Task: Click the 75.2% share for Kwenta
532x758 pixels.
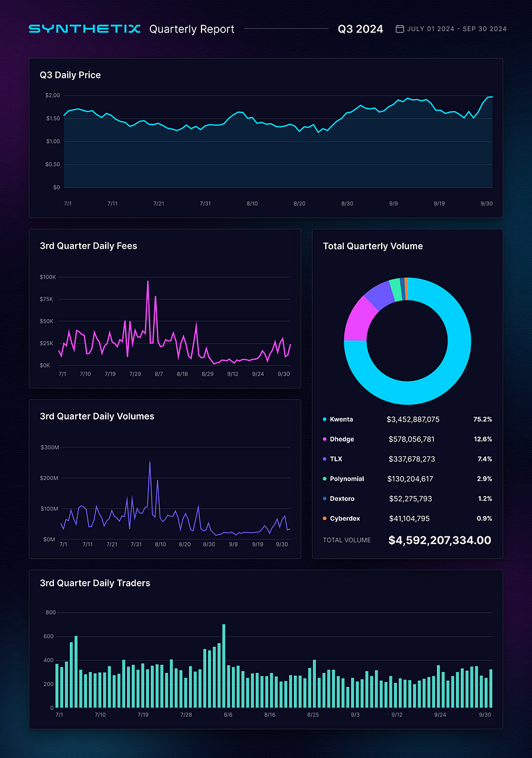Action: click(483, 420)
